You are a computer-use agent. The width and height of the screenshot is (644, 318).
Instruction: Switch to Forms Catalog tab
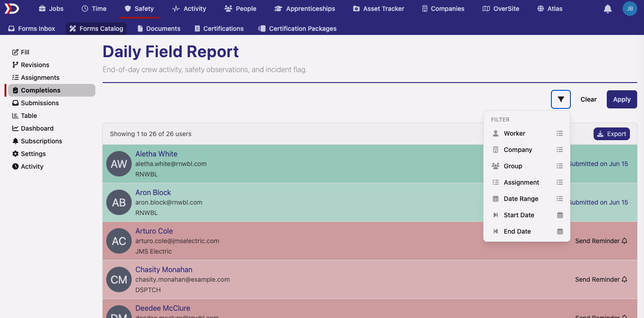pos(96,28)
